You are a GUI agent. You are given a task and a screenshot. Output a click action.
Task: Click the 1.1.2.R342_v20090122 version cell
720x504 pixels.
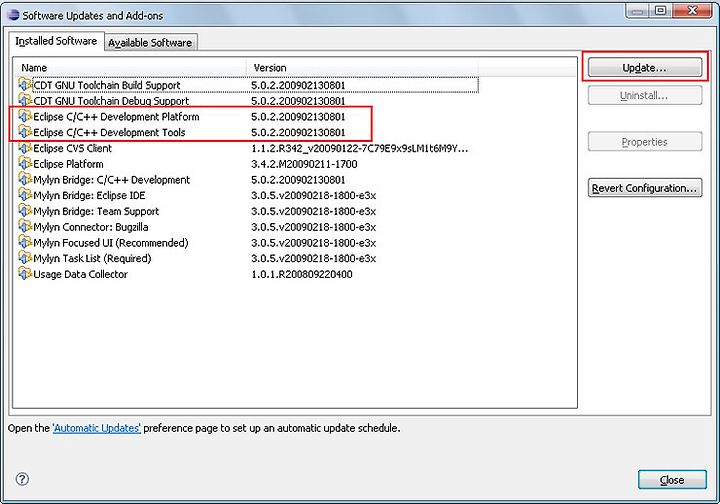[x=360, y=148]
